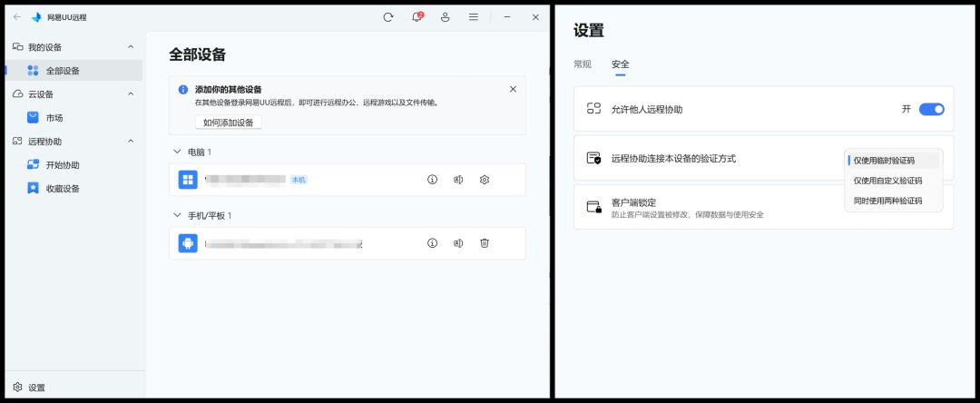Rename the Android device
The image size is (980, 403).
point(458,243)
